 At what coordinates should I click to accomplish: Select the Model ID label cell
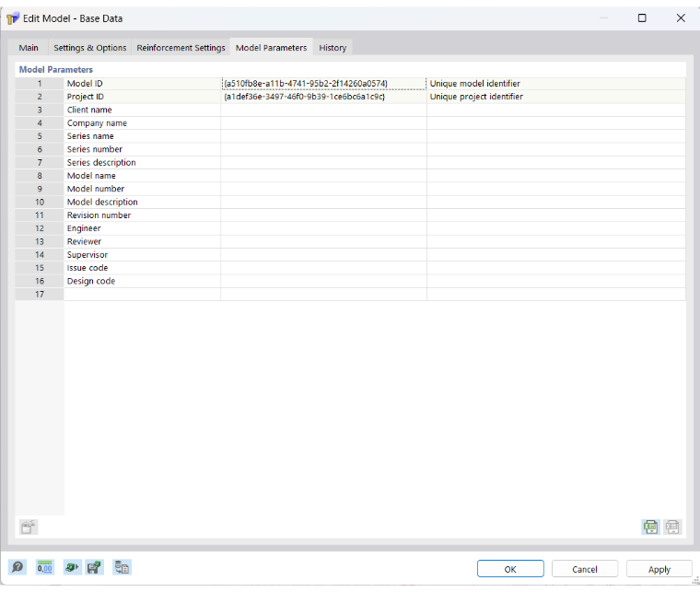coord(143,84)
